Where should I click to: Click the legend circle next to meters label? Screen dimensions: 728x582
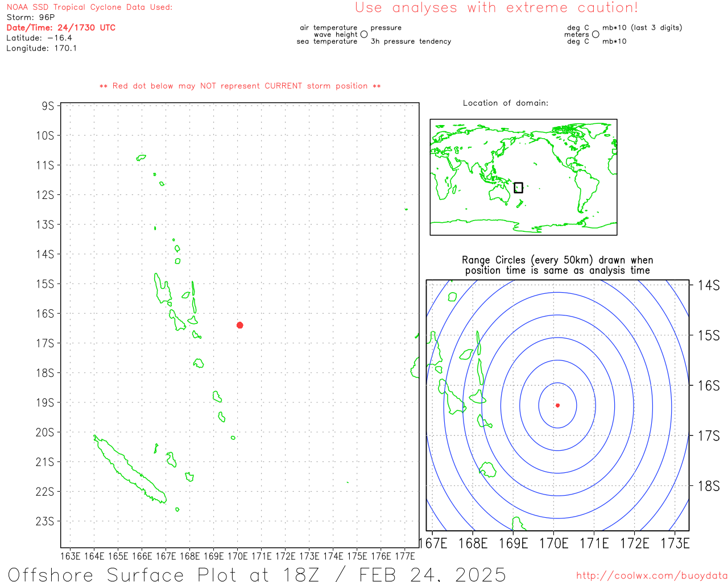[x=595, y=34]
